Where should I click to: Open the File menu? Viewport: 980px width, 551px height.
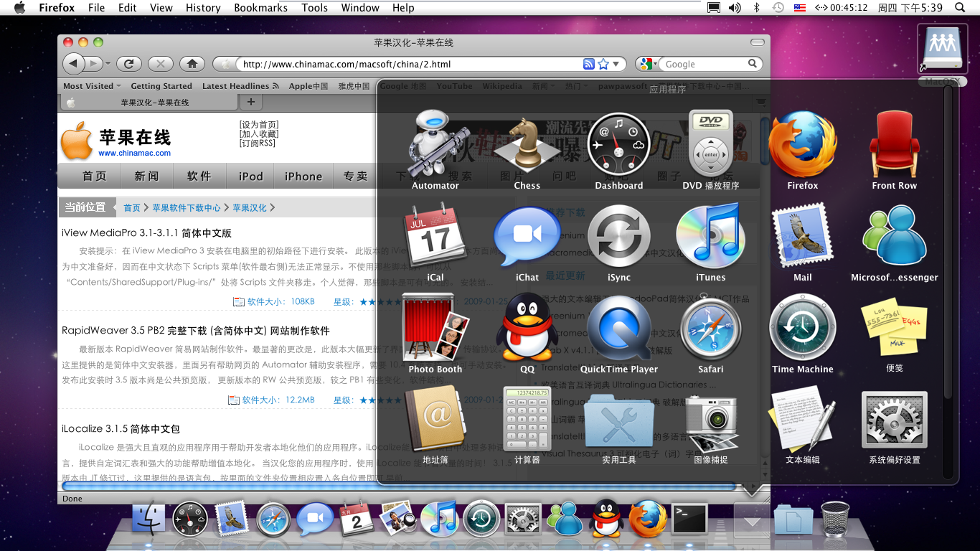pyautogui.click(x=96, y=8)
